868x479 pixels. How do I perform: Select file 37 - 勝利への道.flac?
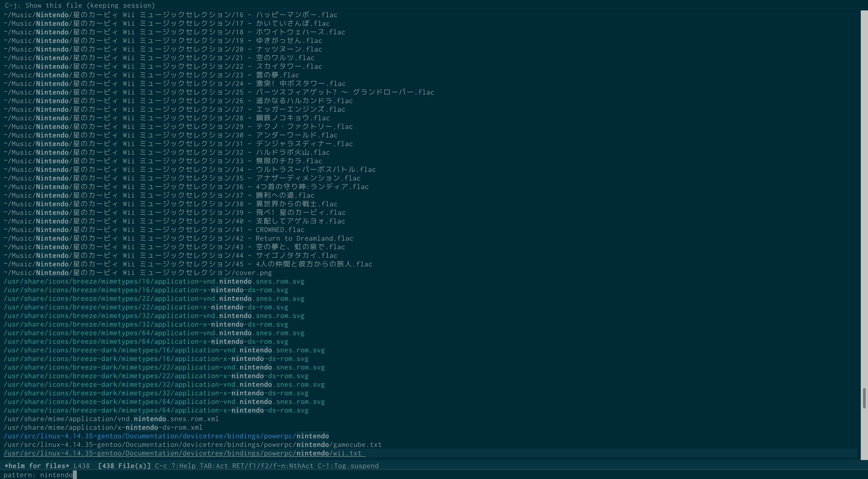click(x=159, y=195)
